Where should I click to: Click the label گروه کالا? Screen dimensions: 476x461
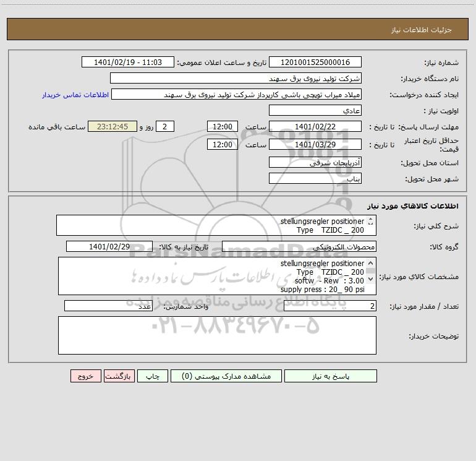tap(444, 247)
